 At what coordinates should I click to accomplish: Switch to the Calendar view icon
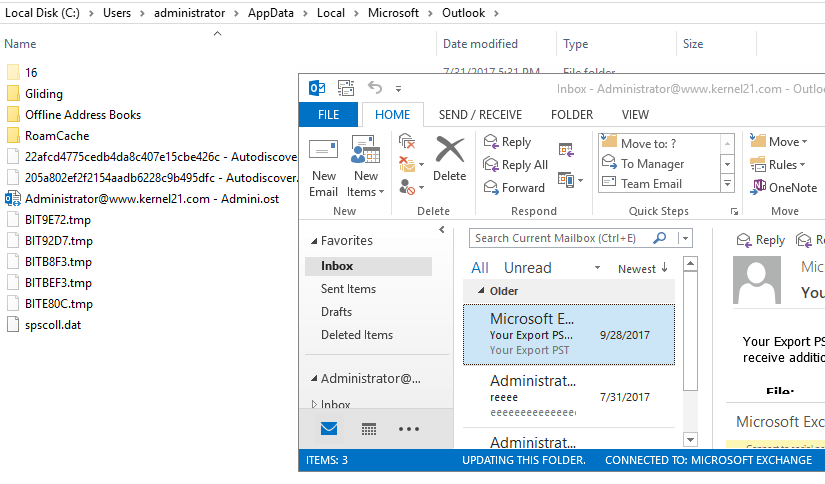click(369, 429)
